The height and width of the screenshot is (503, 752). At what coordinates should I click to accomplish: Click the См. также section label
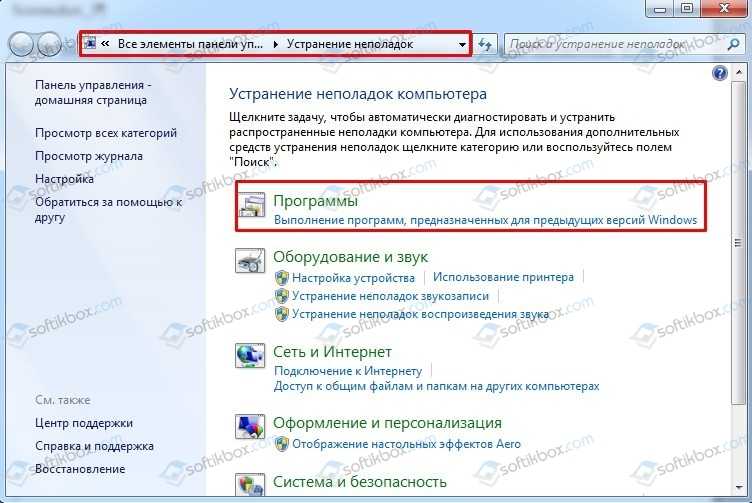[62, 400]
